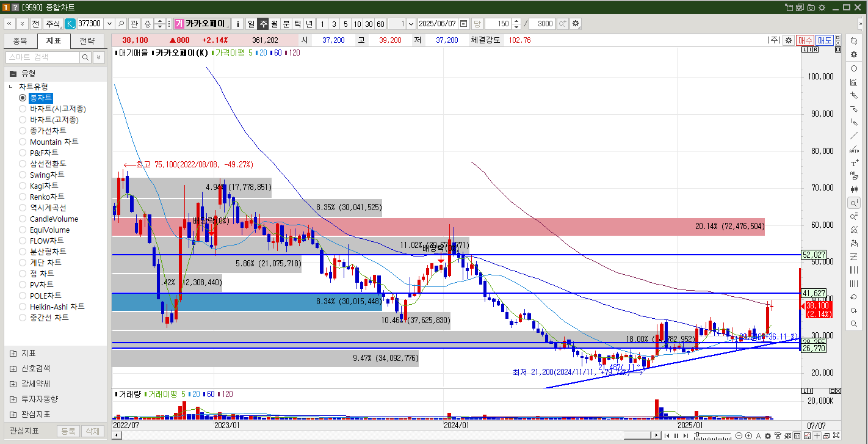Adjust the chart zoom slider handle
Image resolution: width=868 pixels, height=444 pixels.
697,435
